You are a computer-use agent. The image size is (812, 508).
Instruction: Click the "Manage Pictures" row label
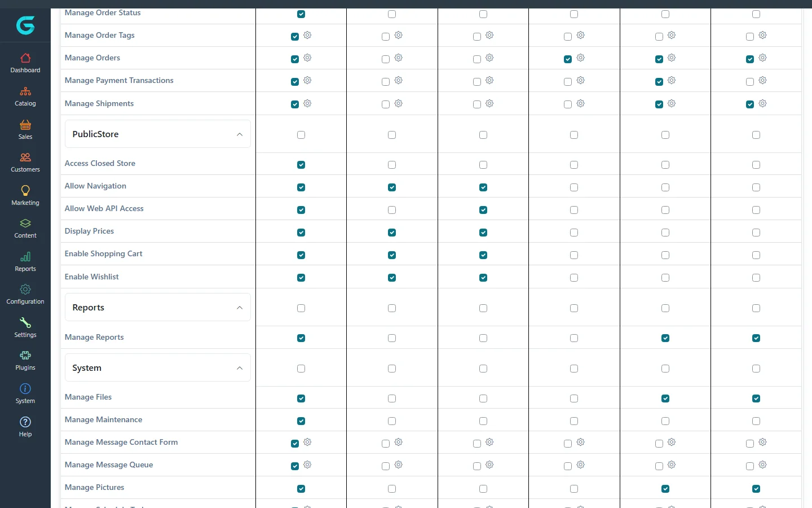pyautogui.click(x=94, y=487)
